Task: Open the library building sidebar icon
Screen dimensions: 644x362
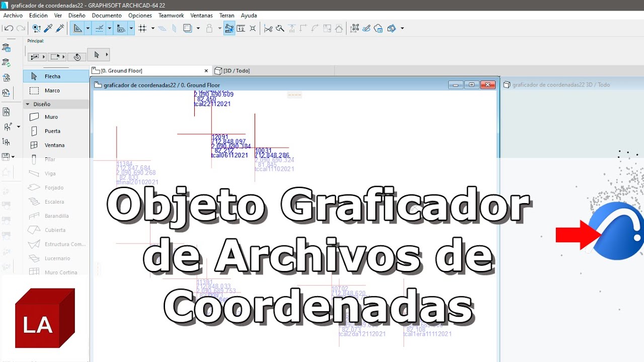Action: pos(6,48)
